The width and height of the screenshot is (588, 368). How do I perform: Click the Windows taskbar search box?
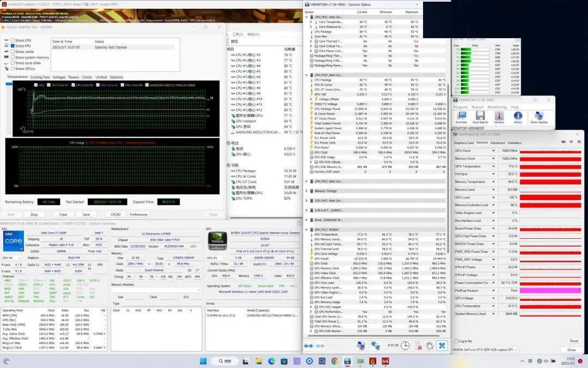pyautogui.click(x=225, y=361)
